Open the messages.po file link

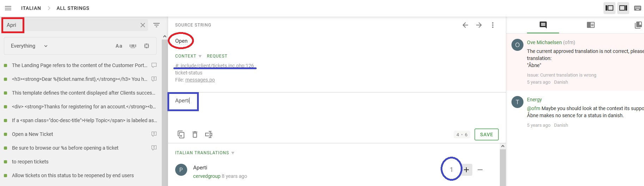coord(200,80)
